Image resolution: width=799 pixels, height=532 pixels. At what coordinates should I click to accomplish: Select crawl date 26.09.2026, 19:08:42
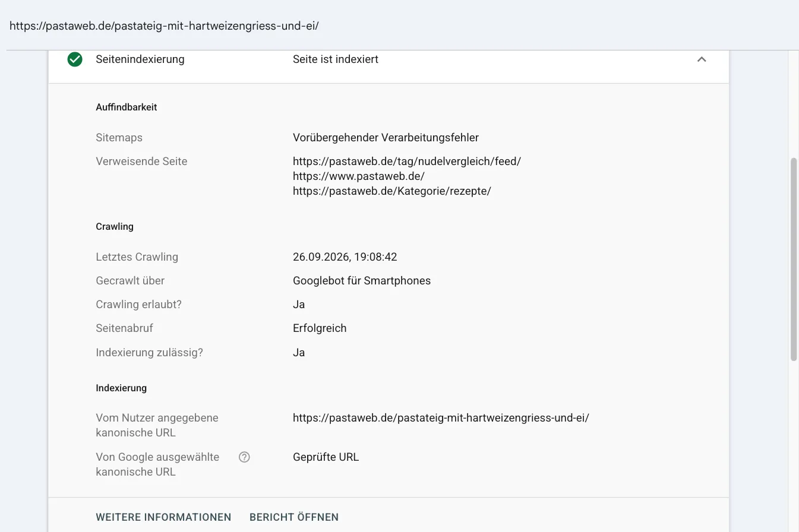click(345, 257)
